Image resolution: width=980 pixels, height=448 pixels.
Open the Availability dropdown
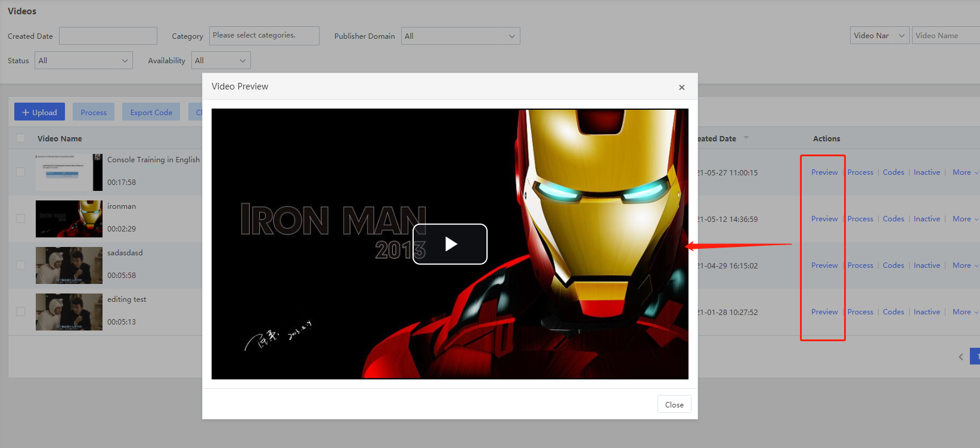(x=221, y=60)
